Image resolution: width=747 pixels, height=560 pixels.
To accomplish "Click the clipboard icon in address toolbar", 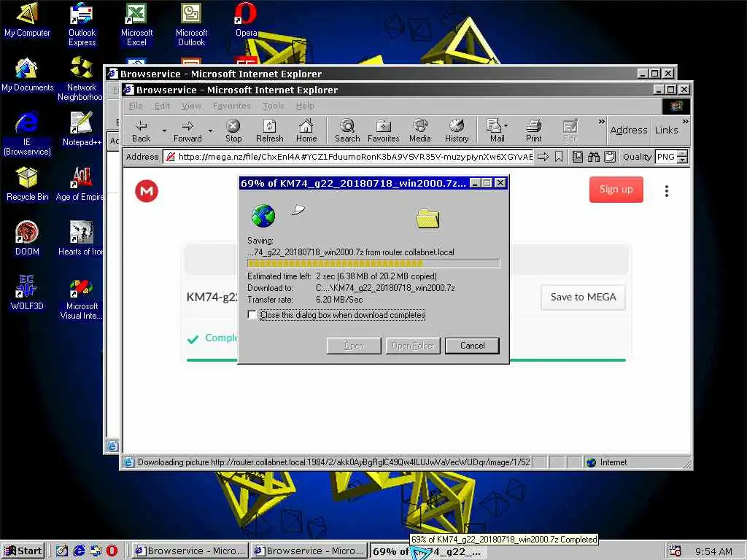I will tap(610, 157).
